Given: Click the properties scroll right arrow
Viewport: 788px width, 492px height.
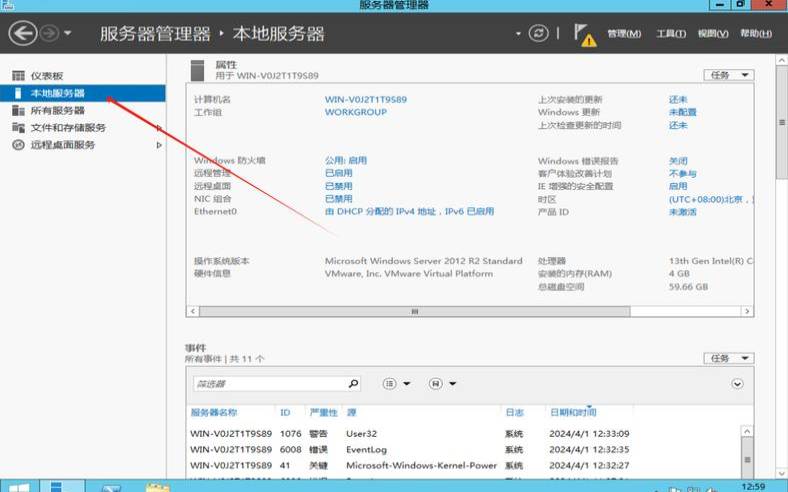Looking at the screenshot, I should point(747,312).
